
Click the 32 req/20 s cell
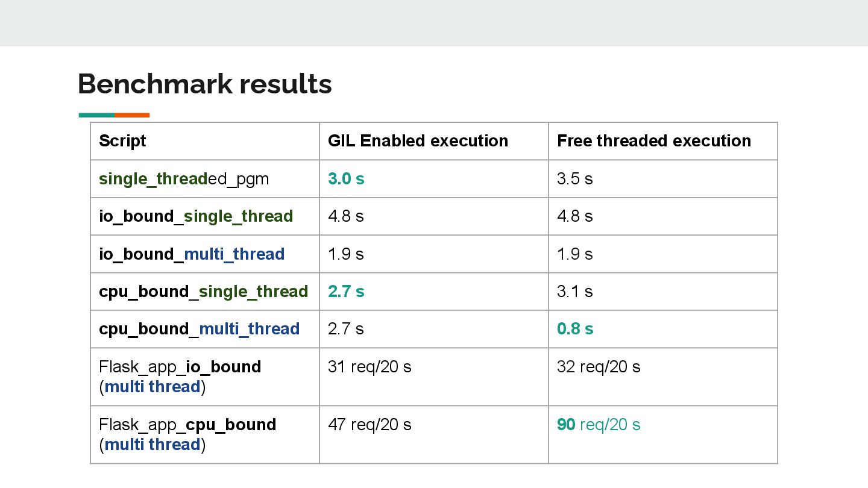pyautogui.click(x=663, y=377)
